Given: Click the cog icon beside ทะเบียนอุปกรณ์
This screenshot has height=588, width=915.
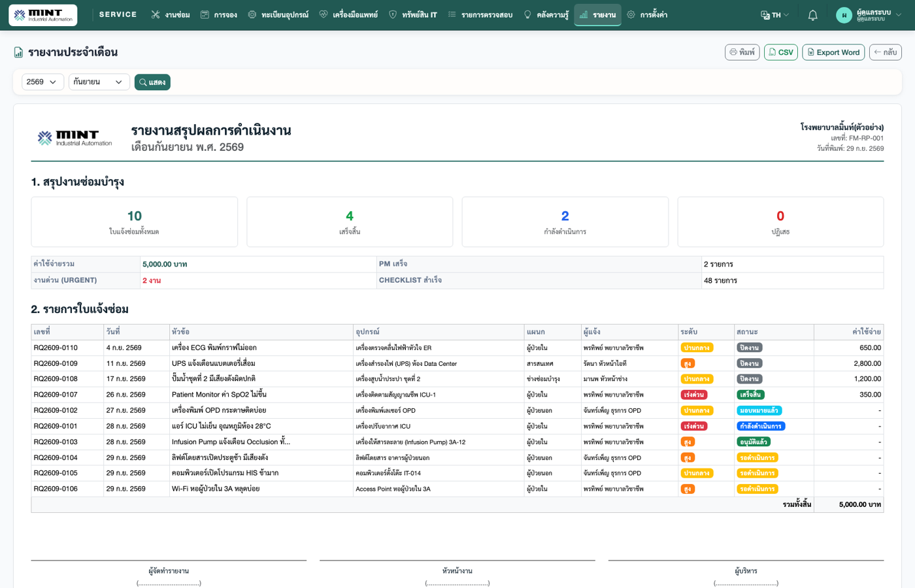Looking at the screenshot, I should click(252, 14).
